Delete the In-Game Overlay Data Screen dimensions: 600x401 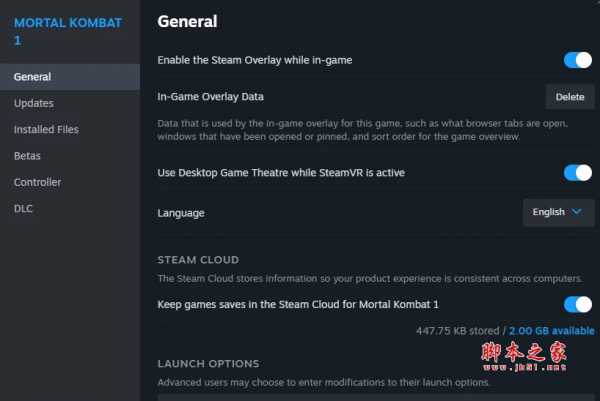click(x=570, y=97)
